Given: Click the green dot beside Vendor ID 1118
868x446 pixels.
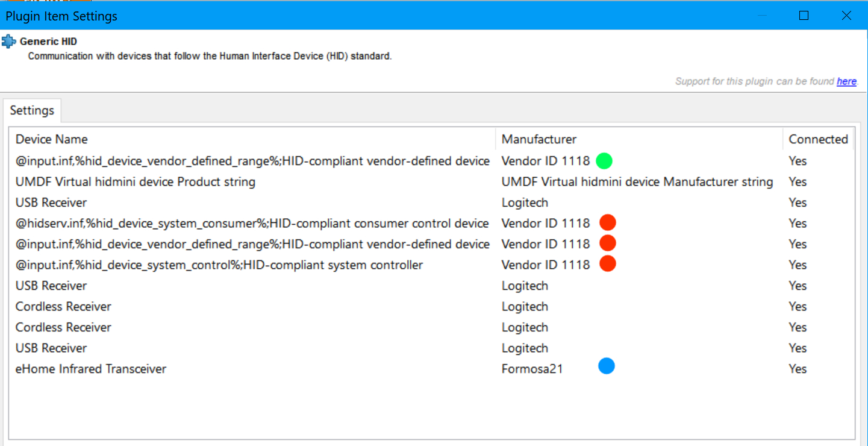Looking at the screenshot, I should 604,161.
